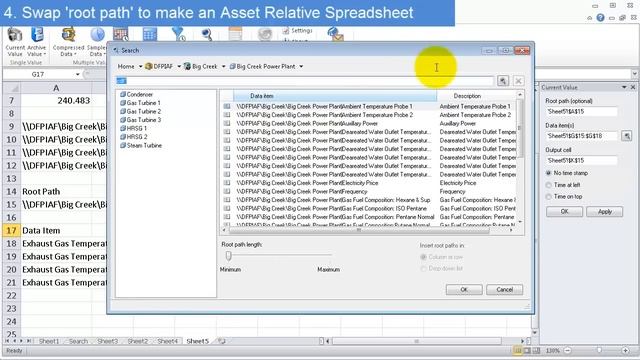Viewport: 640px width, 360px height.
Task: Select Gas Turbine 3 in the element tree
Action: [143, 120]
